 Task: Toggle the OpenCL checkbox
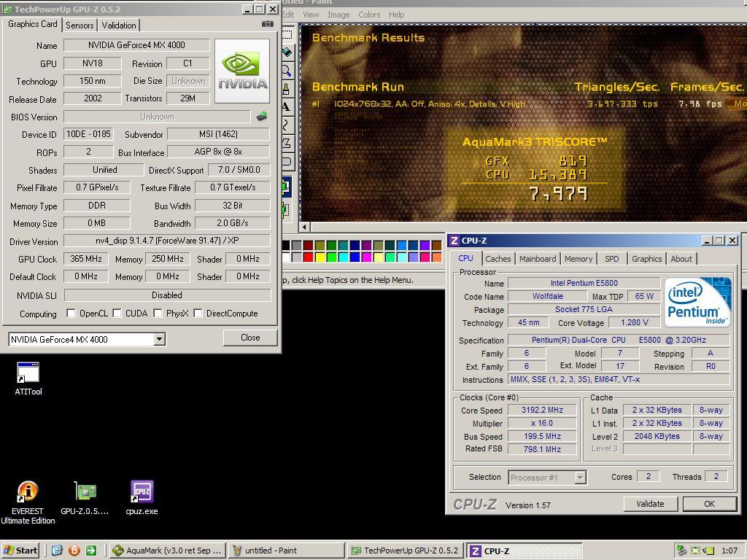(71, 313)
